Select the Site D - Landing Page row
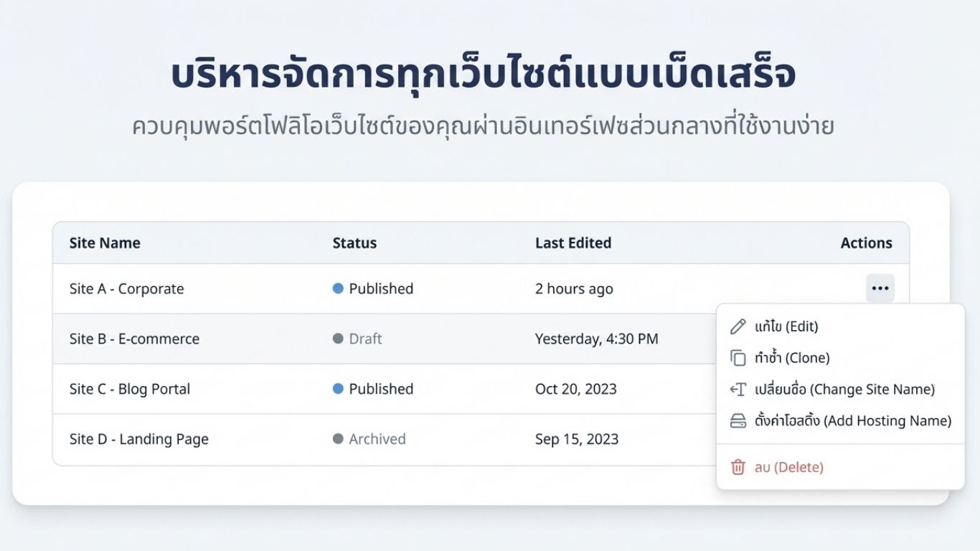Viewport: 980px width, 551px height. point(139,439)
